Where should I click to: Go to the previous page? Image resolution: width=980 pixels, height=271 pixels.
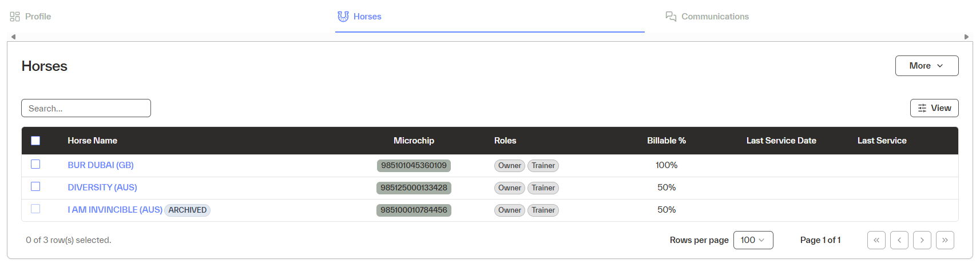(x=899, y=240)
